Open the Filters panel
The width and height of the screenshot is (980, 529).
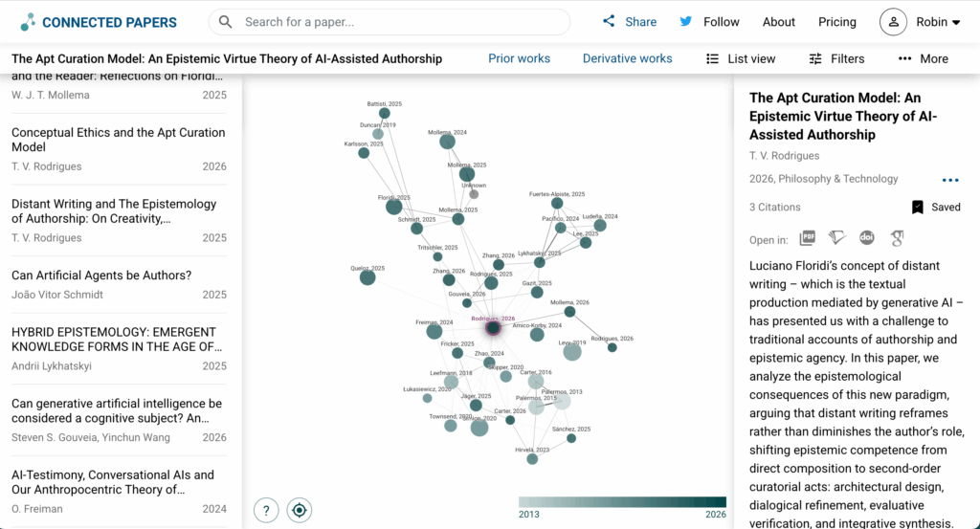click(x=836, y=58)
